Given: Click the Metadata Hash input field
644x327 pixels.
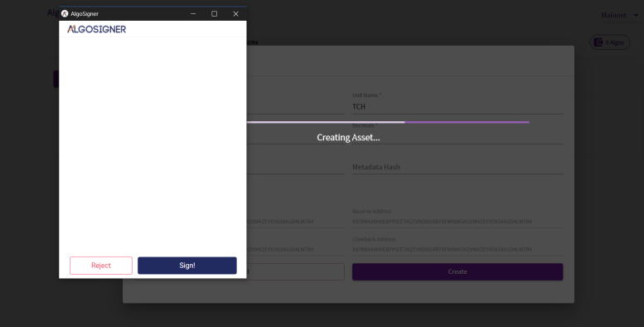Looking at the screenshot, I should 458,167.
